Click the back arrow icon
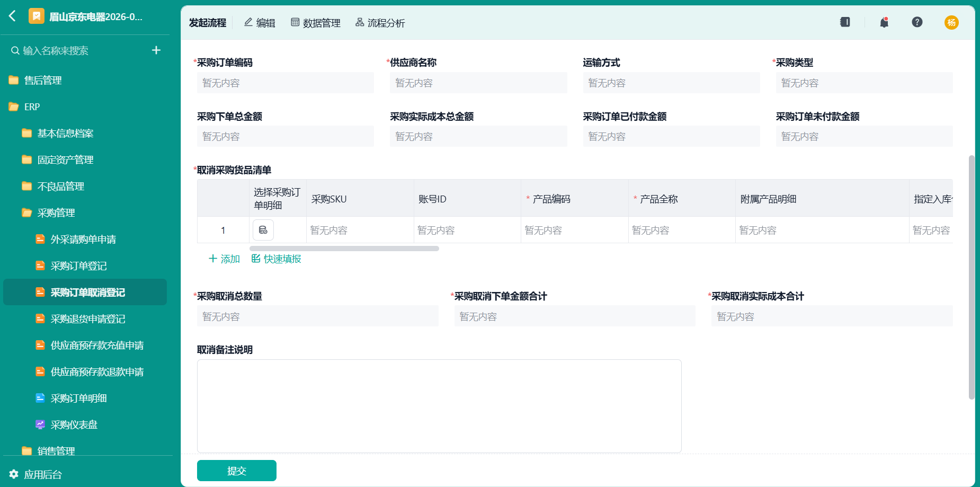This screenshot has height=487, width=980. coord(12,16)
